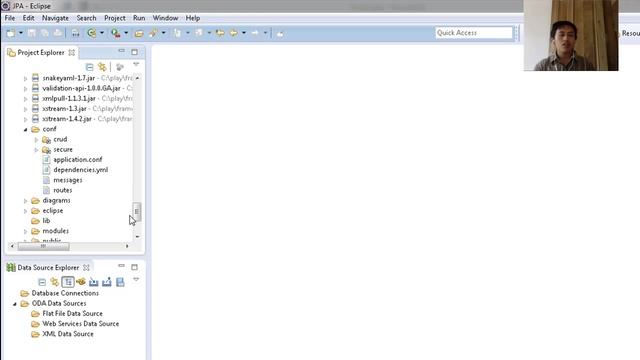Select the lib folder
The image size is (640, 360).
pos(46,221)
